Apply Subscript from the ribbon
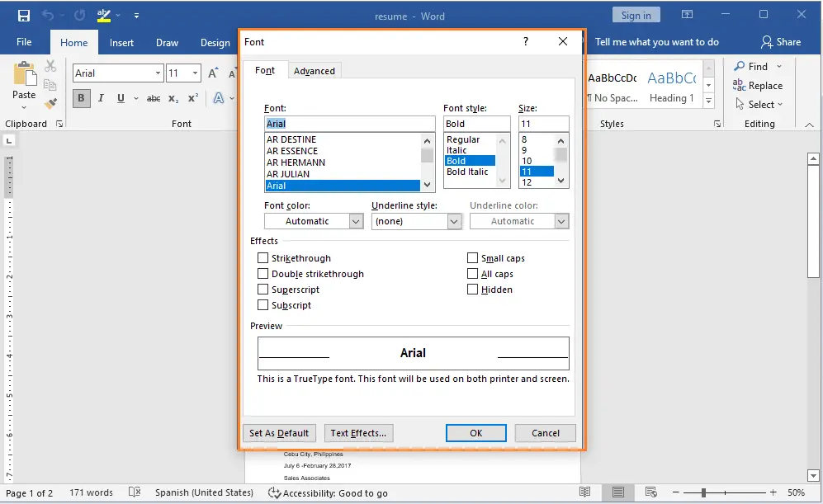This screenshot has height=504, width=823. (173, 98)
